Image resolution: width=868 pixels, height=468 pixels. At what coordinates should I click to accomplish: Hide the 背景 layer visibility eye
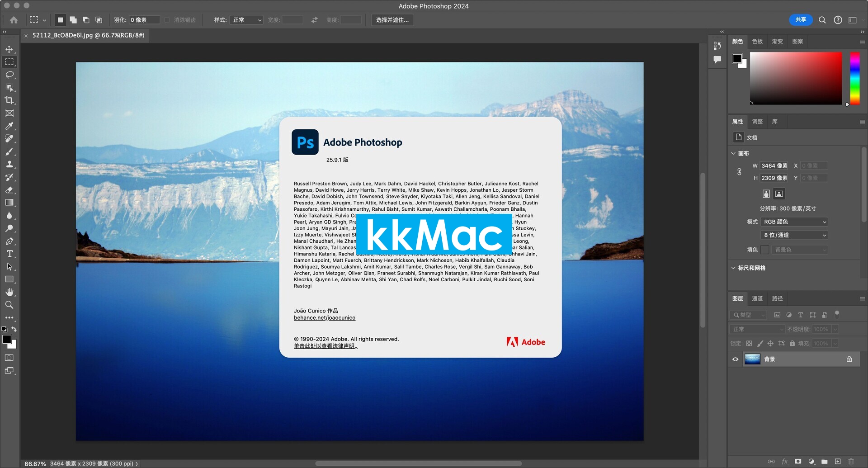[736, 359]
